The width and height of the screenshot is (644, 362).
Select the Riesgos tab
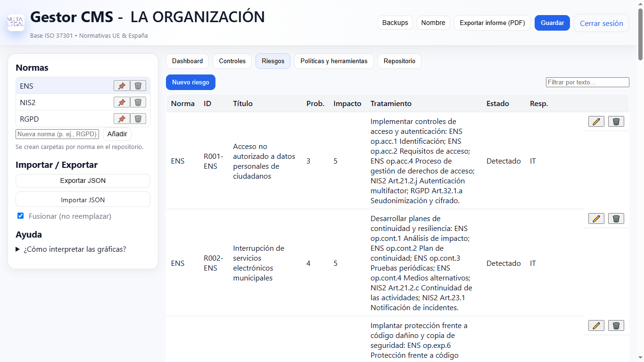273,61
